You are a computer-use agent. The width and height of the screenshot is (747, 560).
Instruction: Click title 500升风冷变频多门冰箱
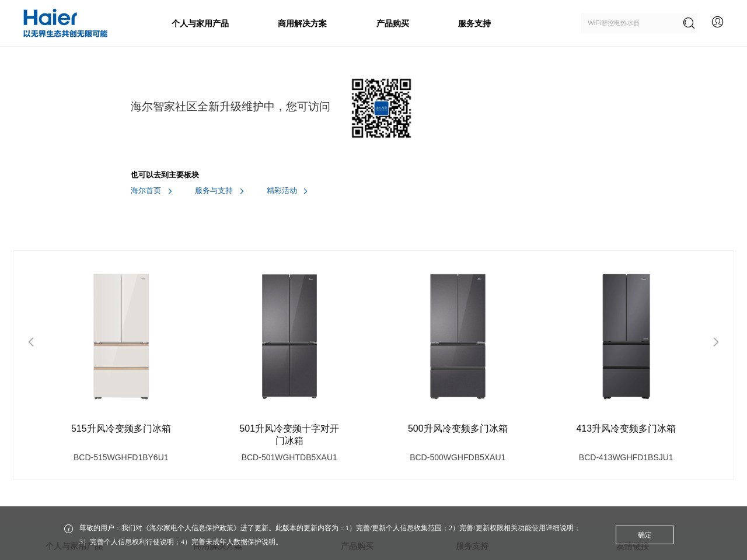[x=458, y=429]
